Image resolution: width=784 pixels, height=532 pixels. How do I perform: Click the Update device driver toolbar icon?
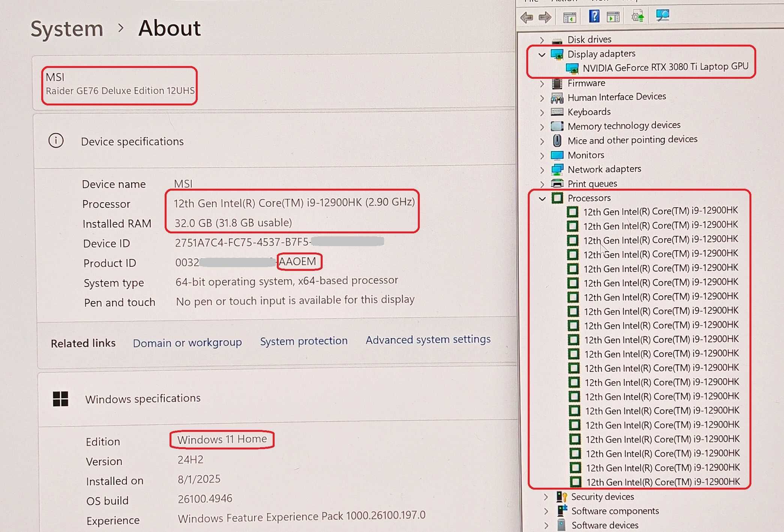pyautogui.click(x=637, y=17)
